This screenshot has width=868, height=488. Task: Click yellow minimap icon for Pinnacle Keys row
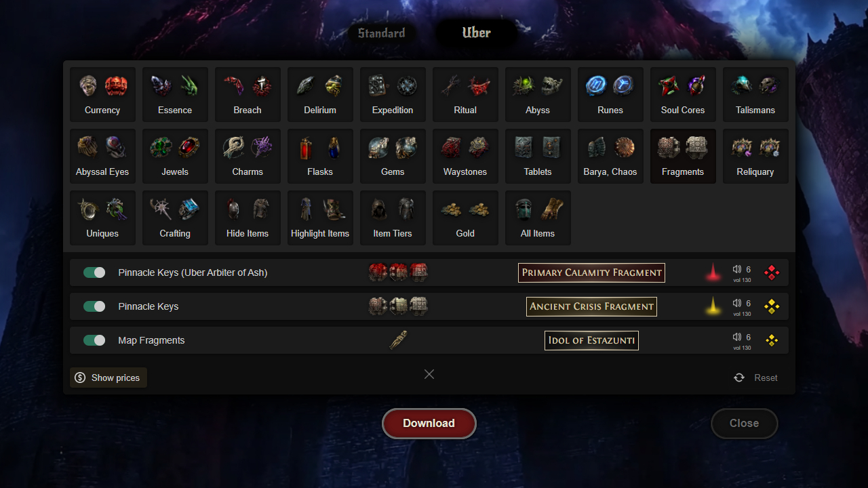coord(772,306)
